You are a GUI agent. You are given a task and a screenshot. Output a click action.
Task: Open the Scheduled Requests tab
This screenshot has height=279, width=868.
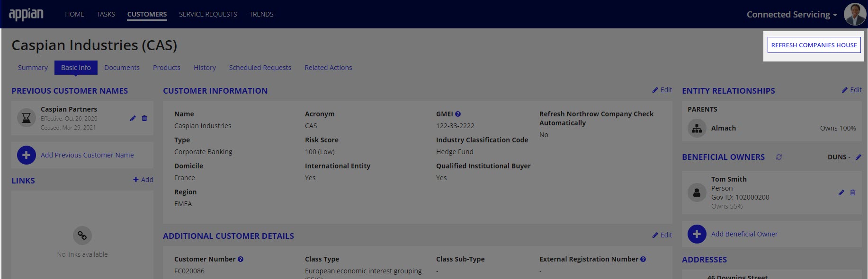260,68
